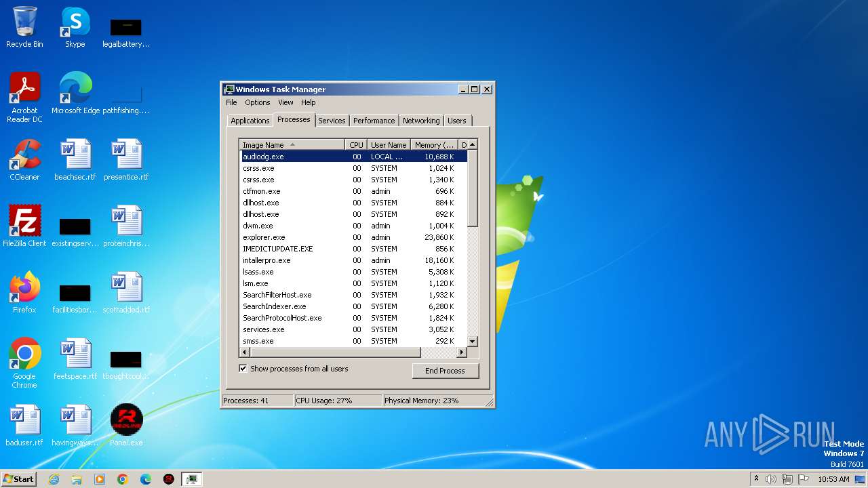Click the process list scroll-up arrow

(473, 144)
